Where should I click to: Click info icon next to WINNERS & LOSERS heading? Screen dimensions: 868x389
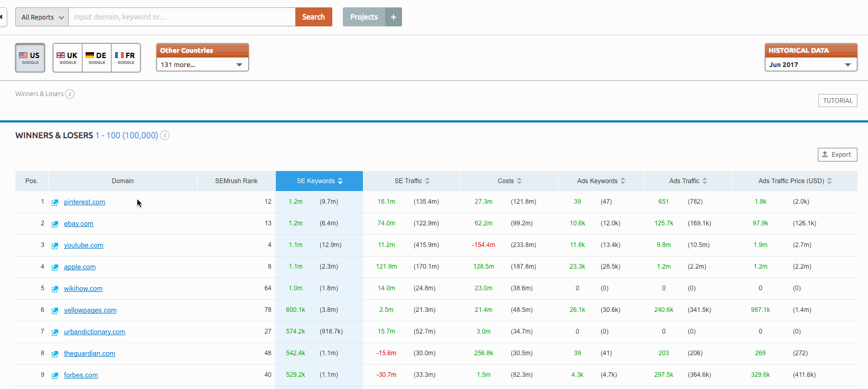click(165, 135)
